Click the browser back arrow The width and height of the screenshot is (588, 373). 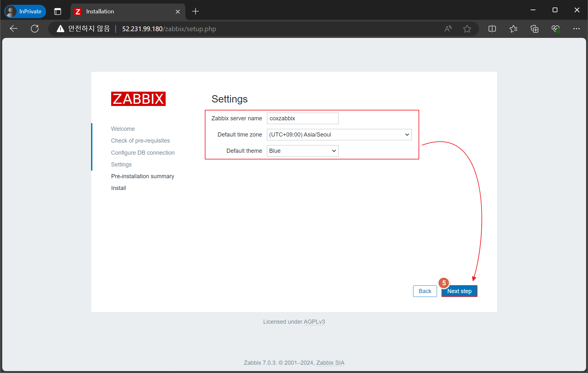tap(14, 29)
